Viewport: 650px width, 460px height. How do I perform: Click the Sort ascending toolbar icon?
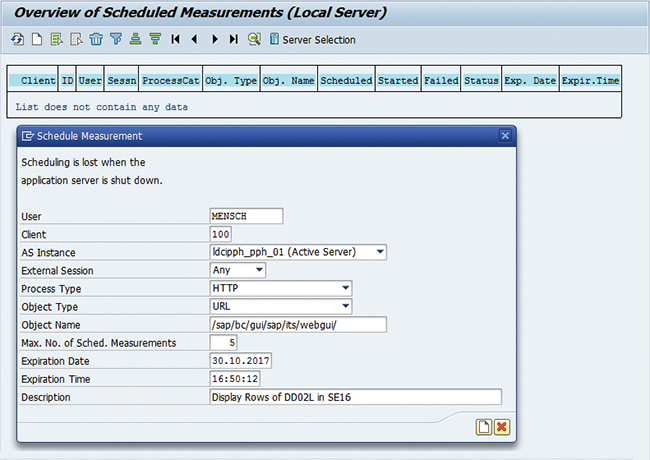coord(135,40)
